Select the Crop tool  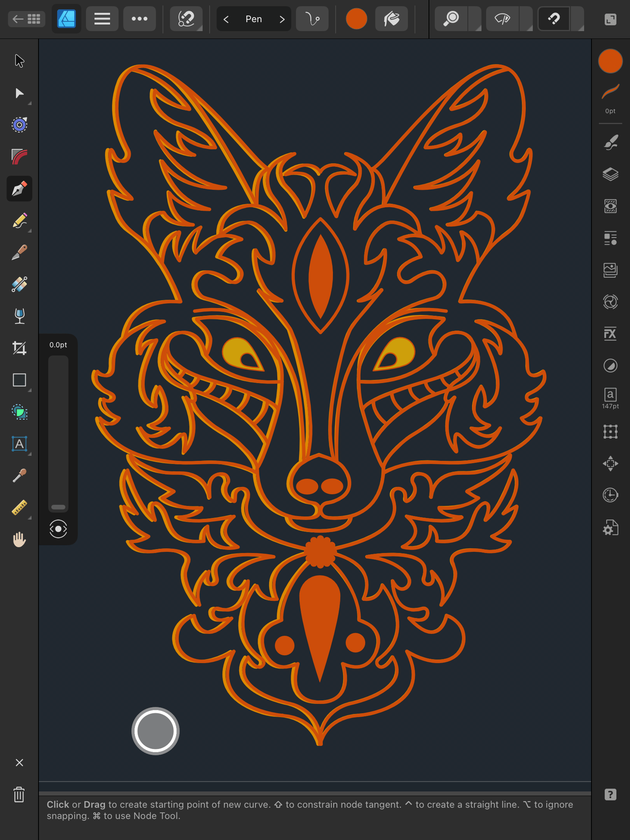tap(19, 348)
